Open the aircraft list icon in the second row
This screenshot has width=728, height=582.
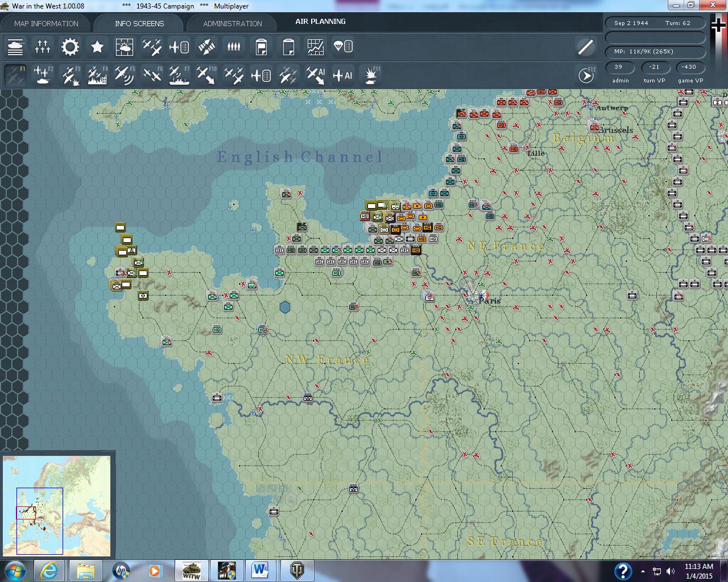pyautogui.click(x=261, y=75)
